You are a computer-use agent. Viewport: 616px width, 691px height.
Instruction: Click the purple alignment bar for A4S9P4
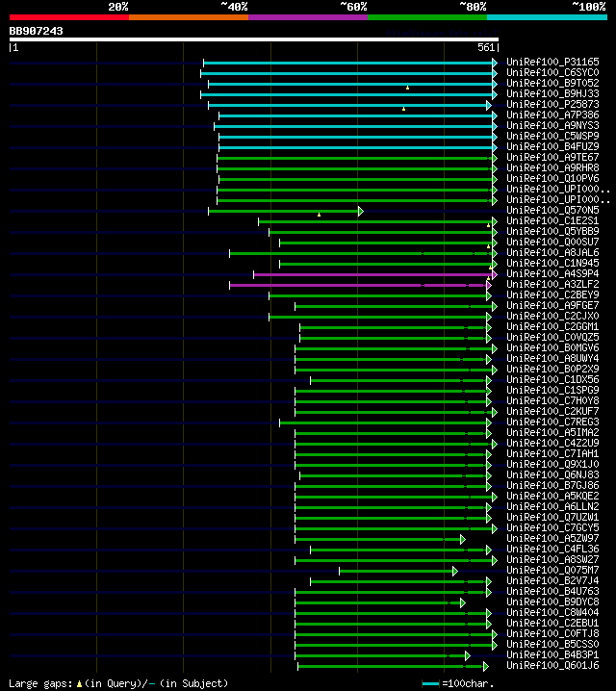pyautogui.click(x=372, y=274)
